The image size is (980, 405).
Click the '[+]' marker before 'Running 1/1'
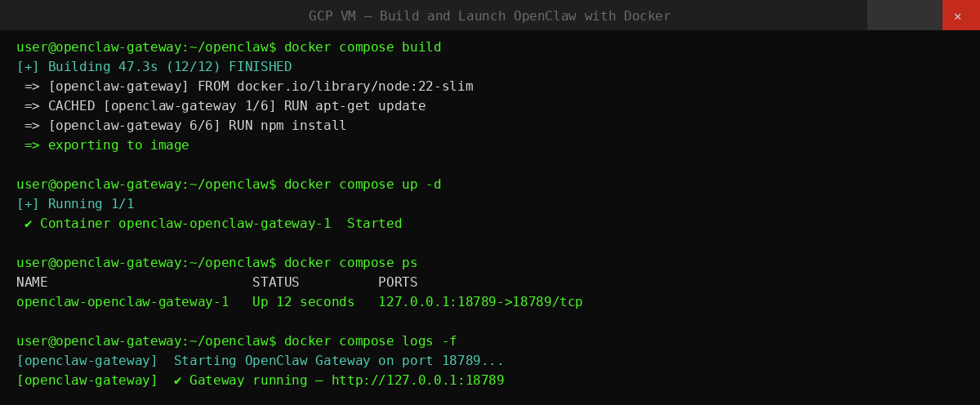[x=28, y=204]
